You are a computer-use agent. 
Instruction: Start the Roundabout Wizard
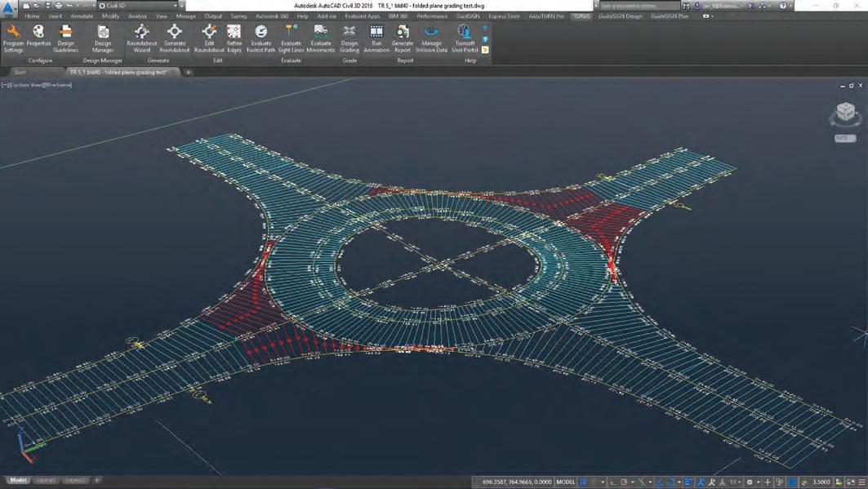[x=142, y=38]
